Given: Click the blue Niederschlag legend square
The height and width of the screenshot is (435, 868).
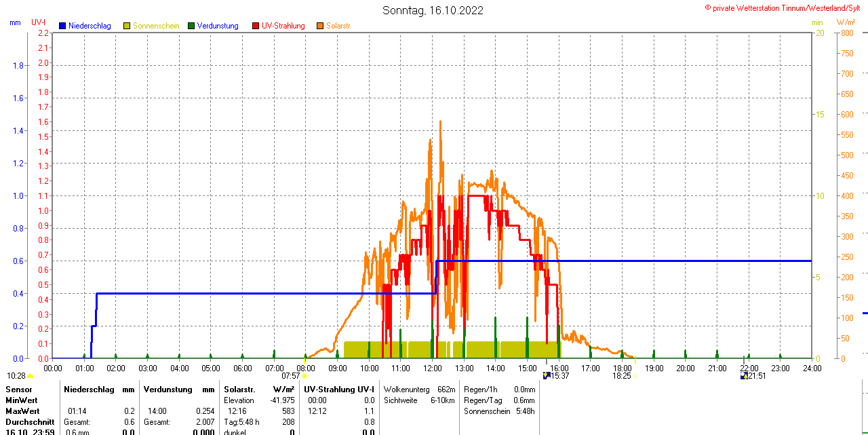Looking at the screenshot, I should [x=62, y=26].
